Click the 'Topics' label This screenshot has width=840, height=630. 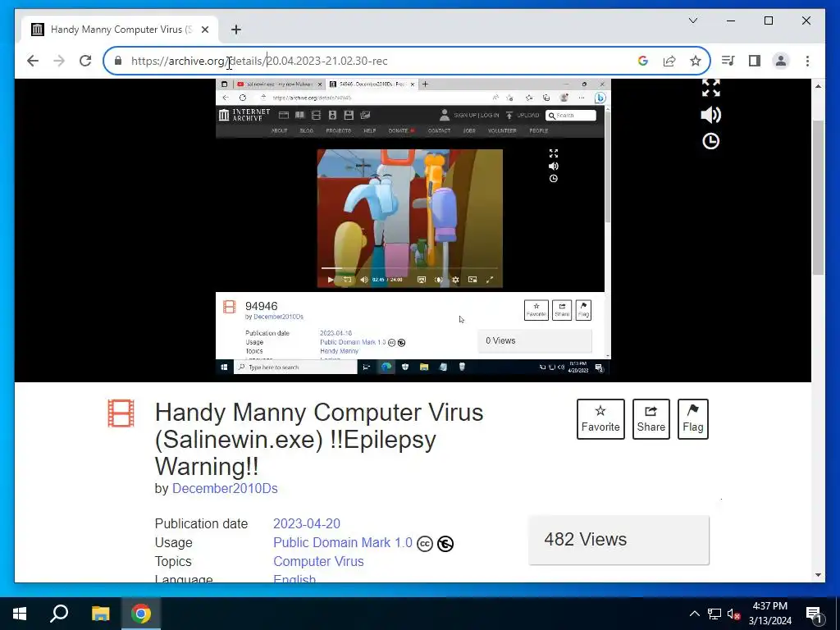[173, 561]
